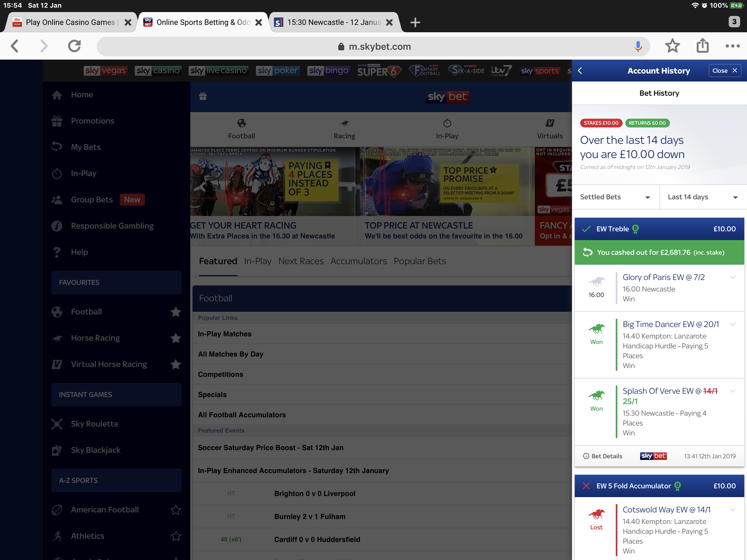This screenshot has width=747, height=560.
Task: Open Sky Vegas from the top brand bar
Action: [105, 71]
